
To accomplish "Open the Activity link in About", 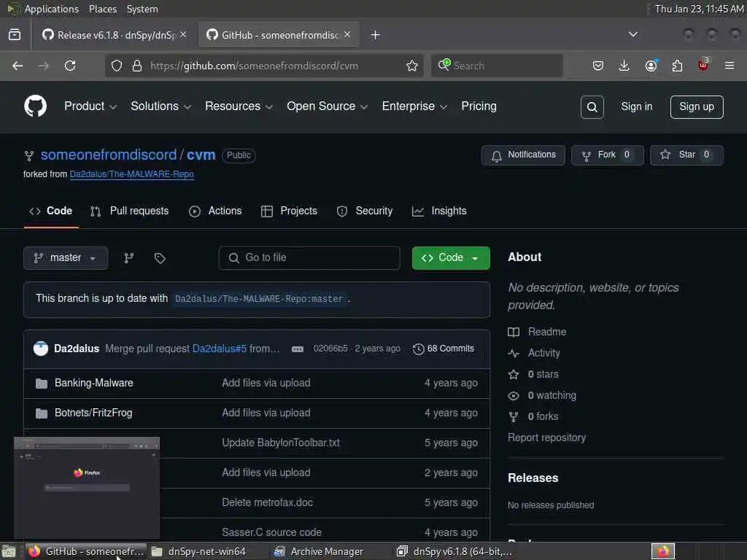I will point(543,354).
